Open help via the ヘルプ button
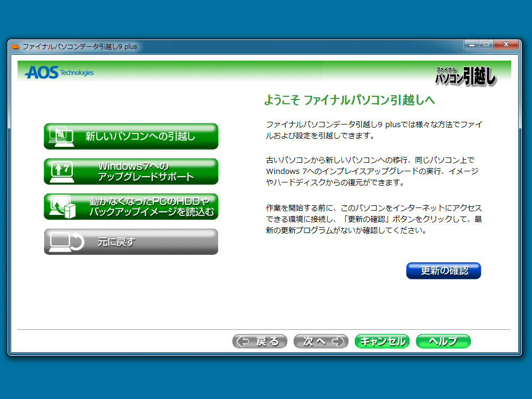Image resolution: width=532 pixels, height=399 pixels. click(443, 342)
